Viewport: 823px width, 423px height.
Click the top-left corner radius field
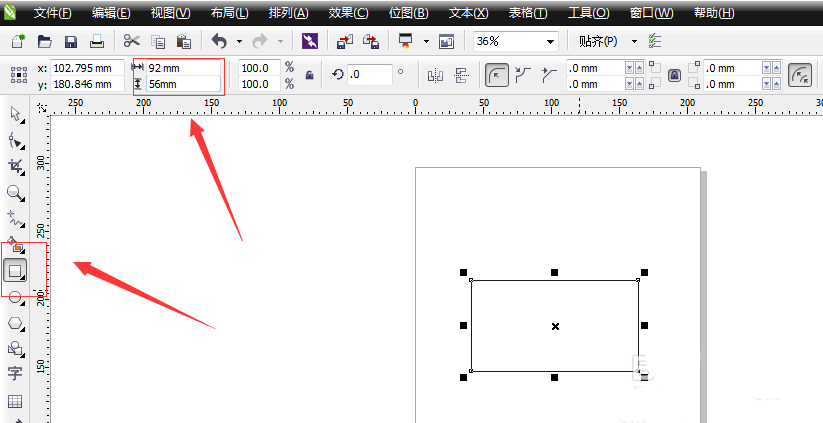coord(595,68)
